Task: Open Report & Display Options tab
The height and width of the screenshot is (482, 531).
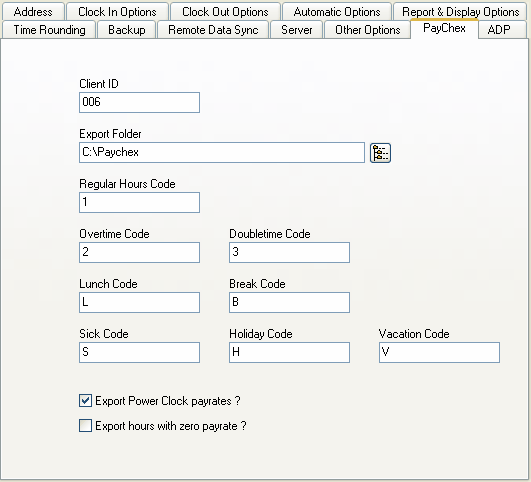Action: coord(461,12)
